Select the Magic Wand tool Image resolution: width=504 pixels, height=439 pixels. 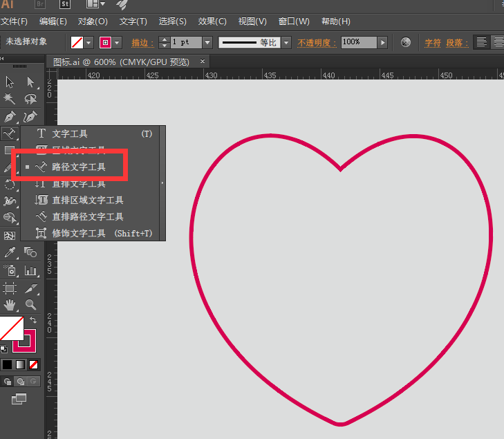pyautogui.click(x=10, y=99)
